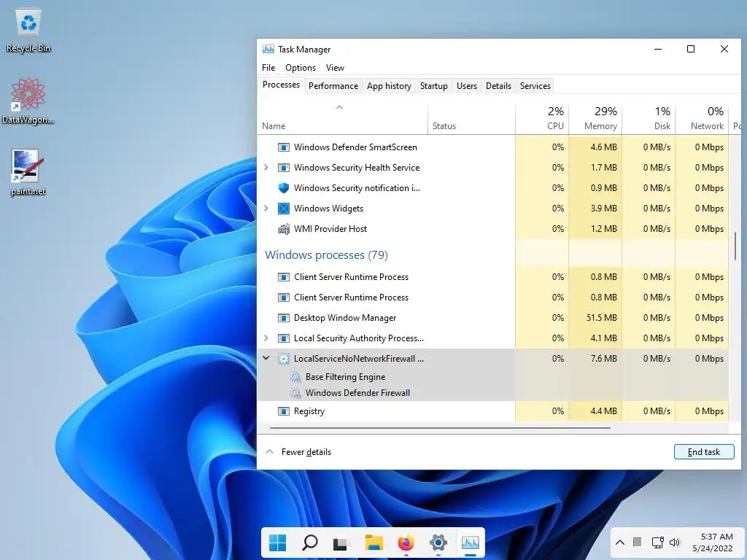The width and height of the screenshot is (747, 560).
Task: Click the Fewer details link
Action: [x=306, y=452]
